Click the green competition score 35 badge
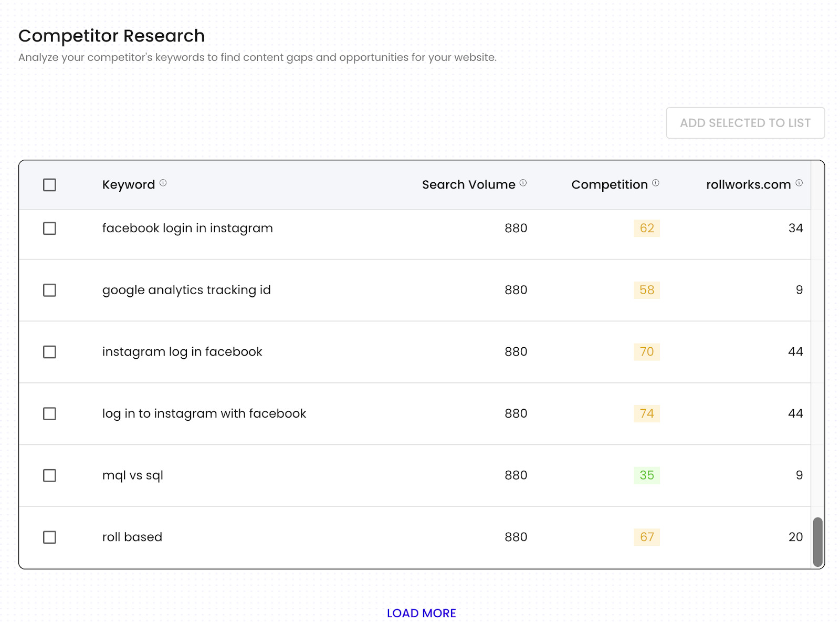The width and height of the screenshot is (840, 623). pos(647,475)
